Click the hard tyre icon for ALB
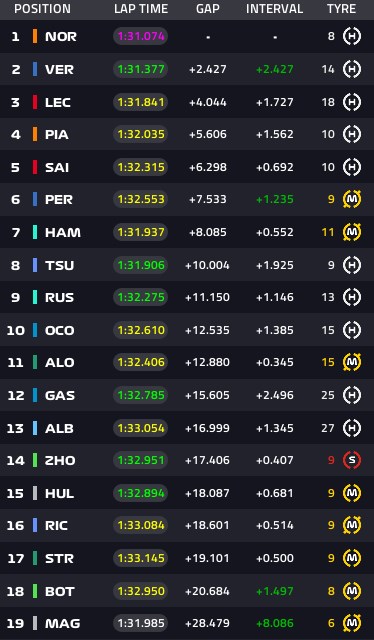 tap(352, 428)
